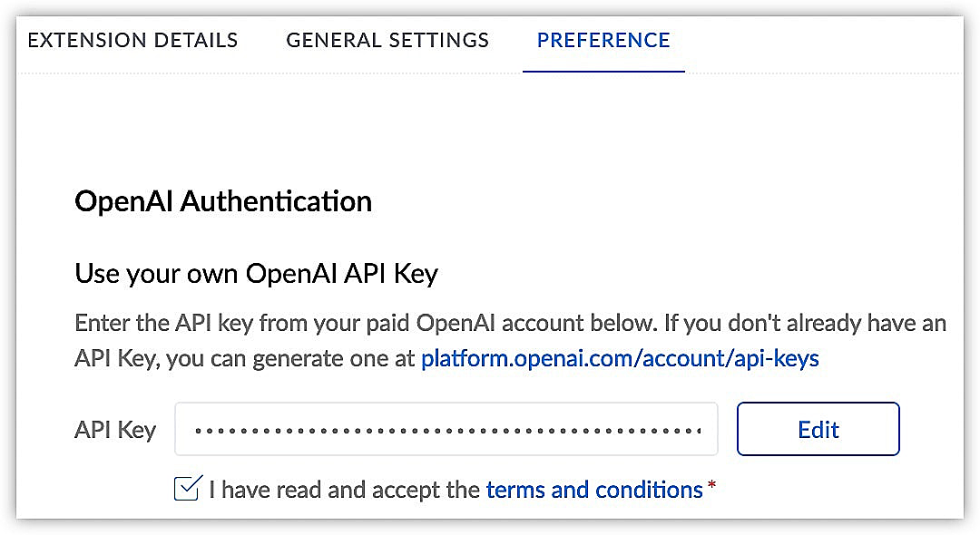Click the 'Enter the API key' description line

click(510, 323)
